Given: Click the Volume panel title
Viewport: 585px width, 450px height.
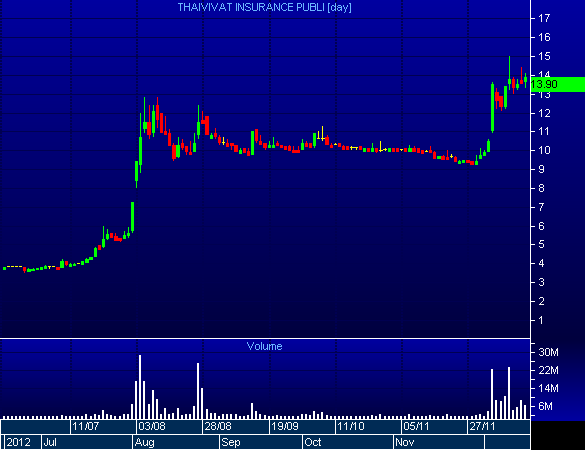Looking at the screenshot, I should [x=265, y=346].
